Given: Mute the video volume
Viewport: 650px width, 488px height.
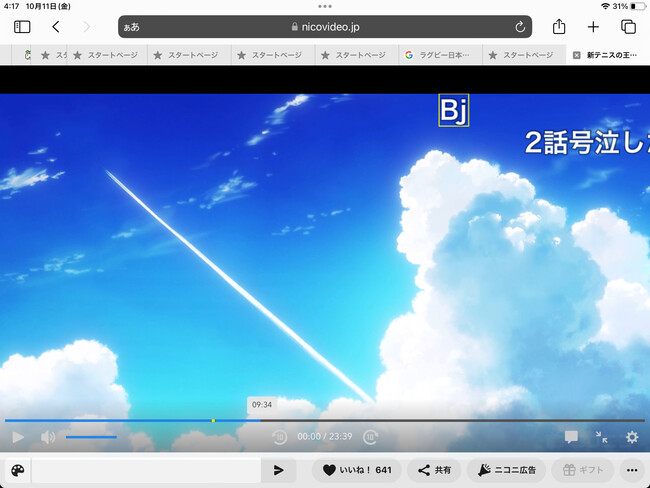Looking at the screenshot, I should 47,437.
